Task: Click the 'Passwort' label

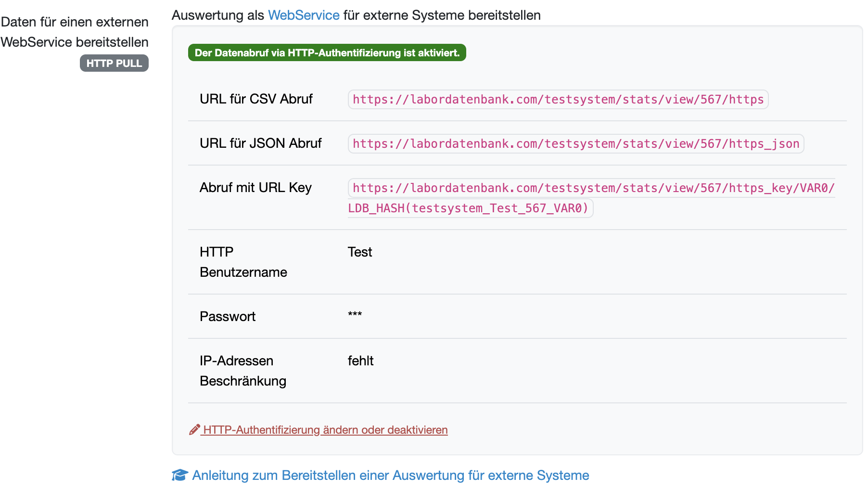Action: coord(228,317)
